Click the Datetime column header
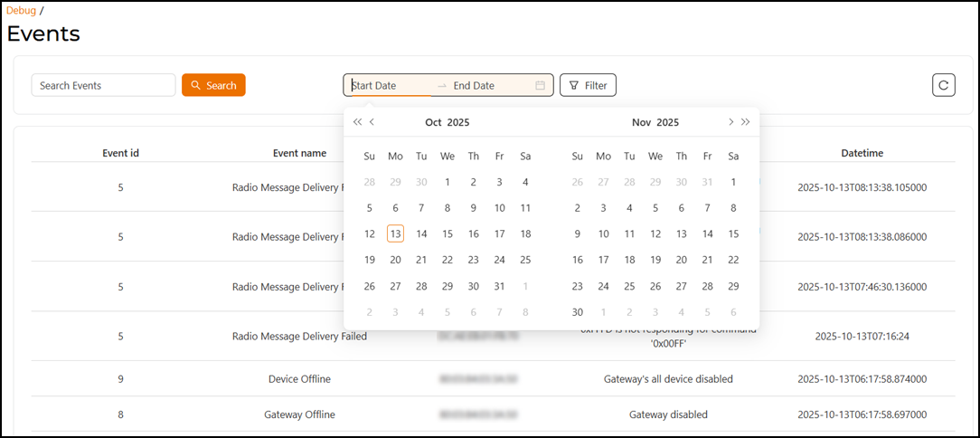 (862, 153)
